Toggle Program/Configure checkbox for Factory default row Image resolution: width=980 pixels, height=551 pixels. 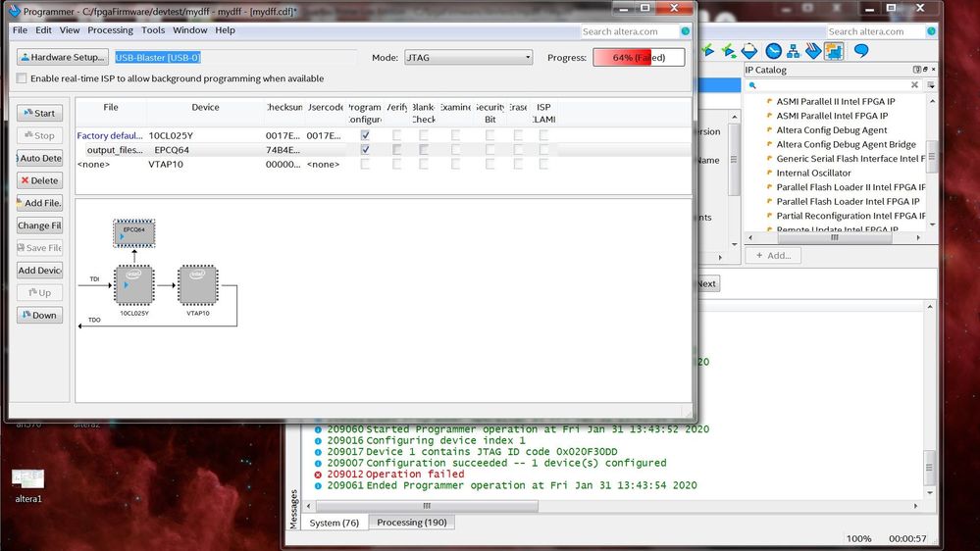pyautogui.click(x=365, y=135)
